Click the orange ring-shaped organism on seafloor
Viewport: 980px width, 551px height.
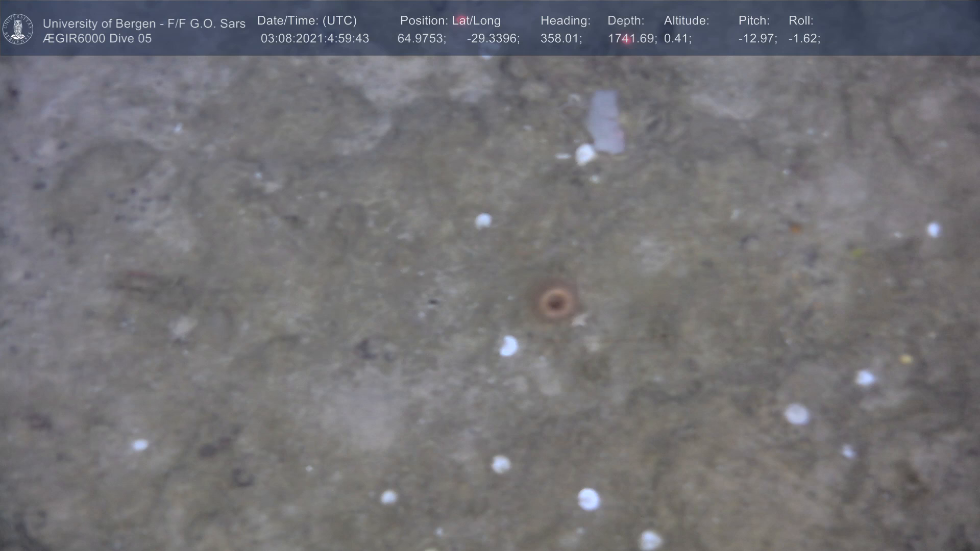(x=555, y=303)
